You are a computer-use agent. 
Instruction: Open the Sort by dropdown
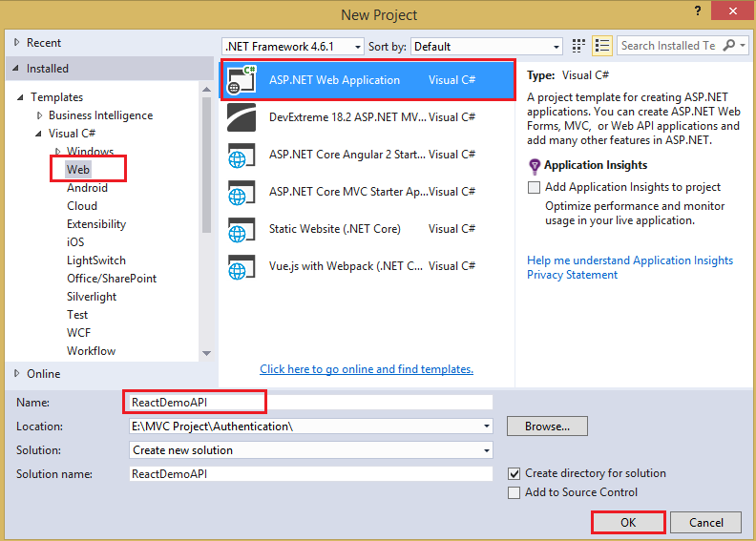[x=556, y=47]
